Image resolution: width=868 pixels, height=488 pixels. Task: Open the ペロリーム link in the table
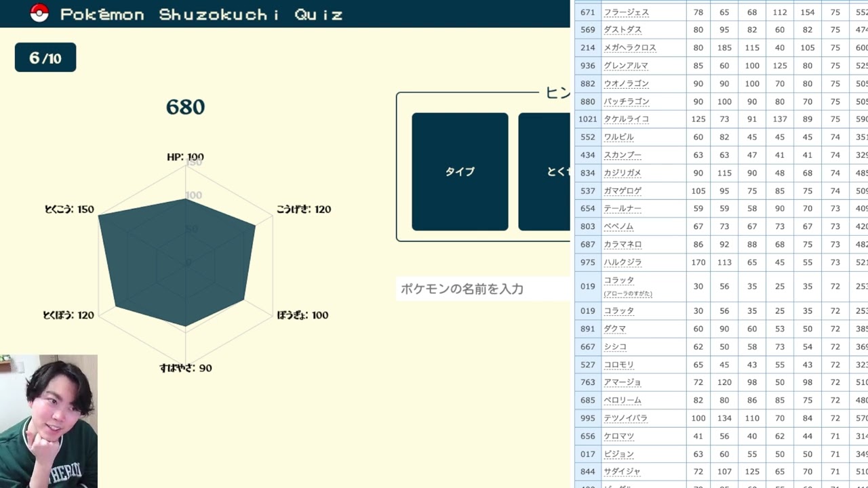(x=623, y=400)
